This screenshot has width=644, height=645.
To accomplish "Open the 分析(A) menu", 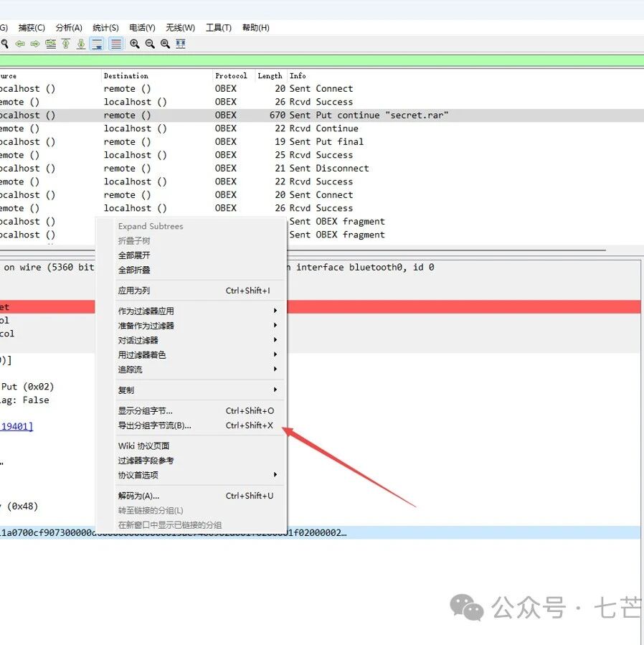I will pos(69,27).
